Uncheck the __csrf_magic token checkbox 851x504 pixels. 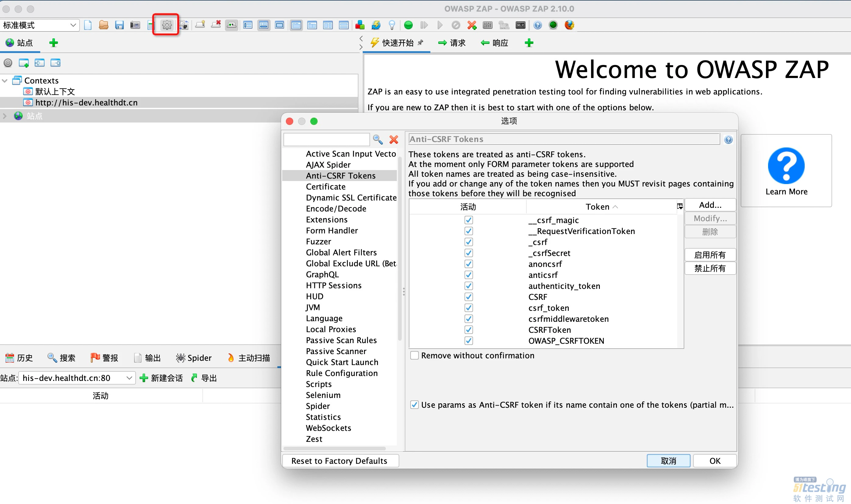468,220
